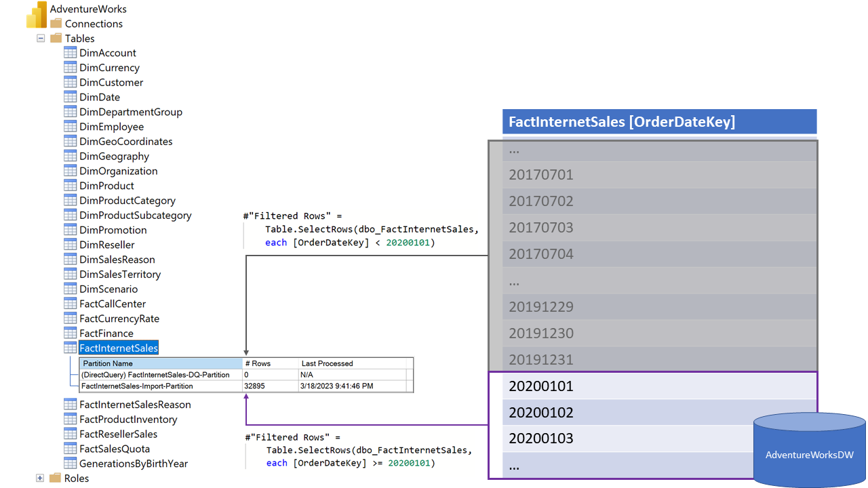This screenshot has width=868, height=488.
Task: Click the DimGeoCoordinates table icon
Action: pos(70,141)
